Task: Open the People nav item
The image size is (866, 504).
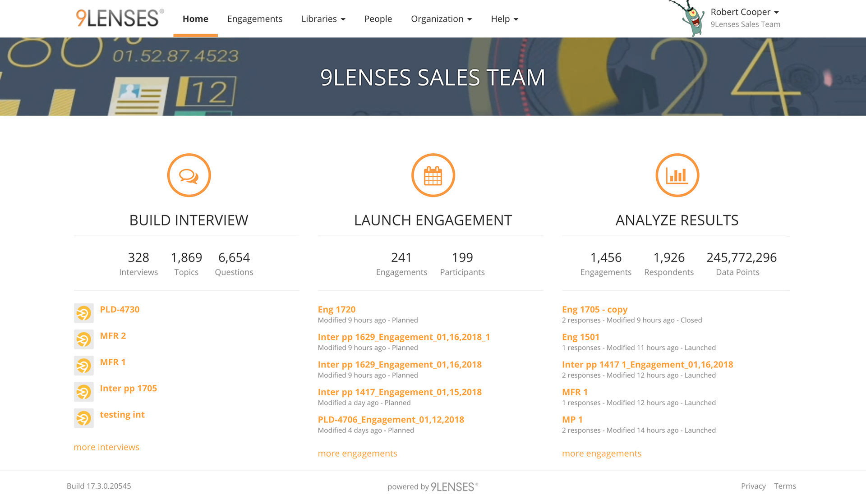Action: (x=378, y=19)
